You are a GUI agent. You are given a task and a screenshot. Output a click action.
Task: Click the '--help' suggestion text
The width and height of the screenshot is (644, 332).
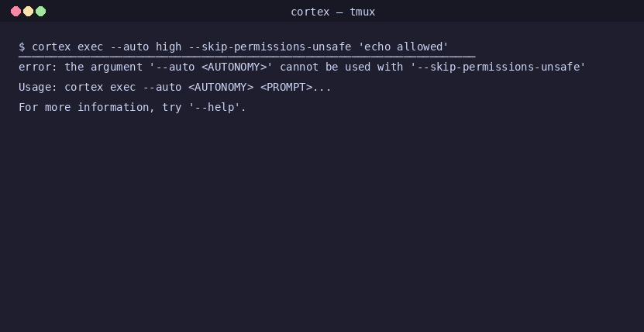pyautogui.click(x=215, y=107)
